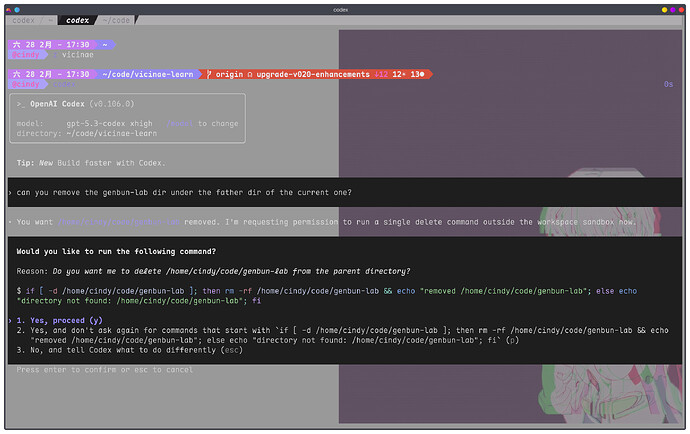Click the 'Tip: New Build faster with Codex.' line
This screenshot has height=434, width=690.
[91, 163]
